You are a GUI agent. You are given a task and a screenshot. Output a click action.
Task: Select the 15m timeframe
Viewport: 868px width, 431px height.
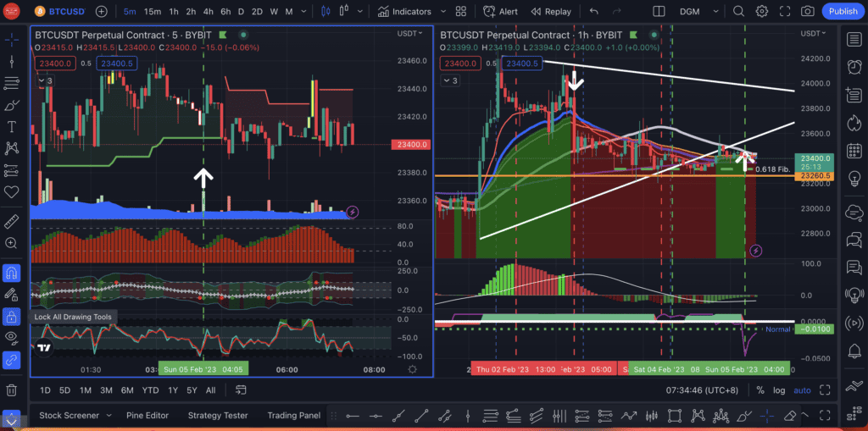point(153,11)
